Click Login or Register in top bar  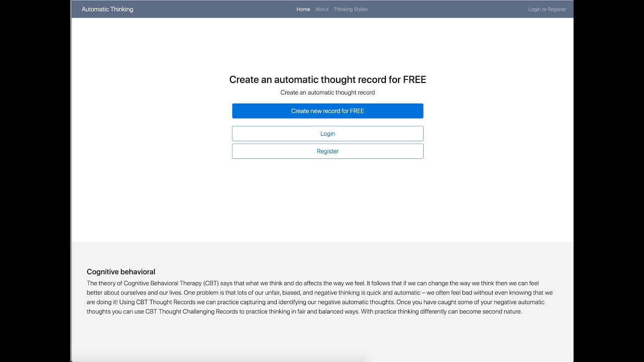(x=547, y=9)
